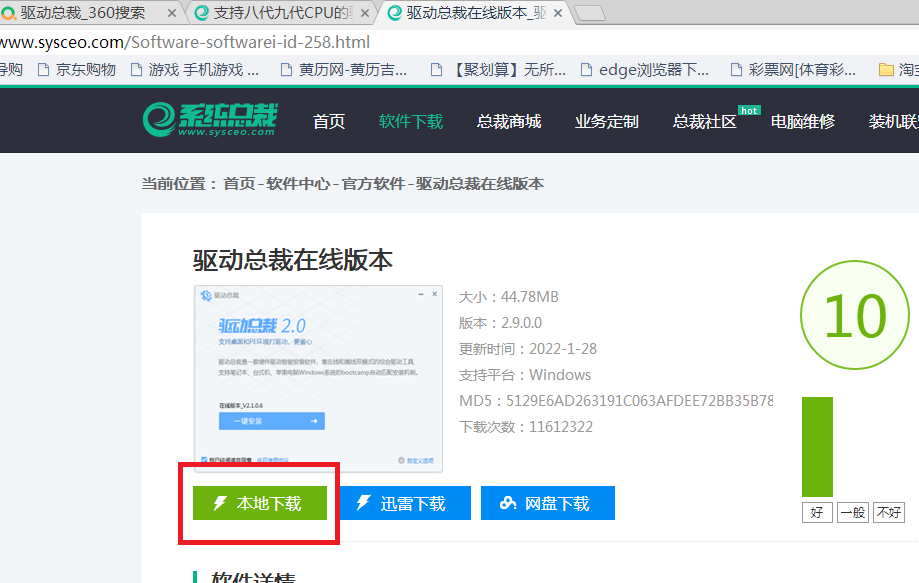Close the 驱动总裁_360搜索 tab

pos(172,13)
